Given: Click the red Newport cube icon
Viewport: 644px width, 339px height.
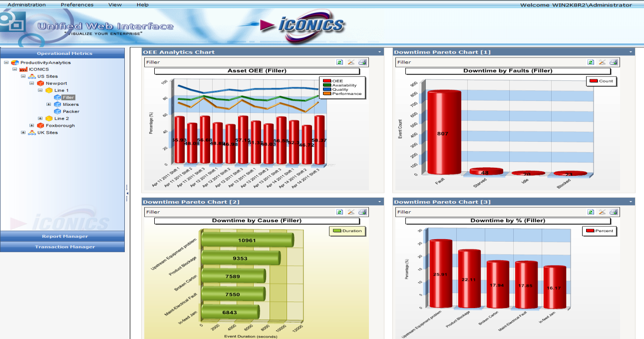Looking at the screenshot, I should click(40, 83).
